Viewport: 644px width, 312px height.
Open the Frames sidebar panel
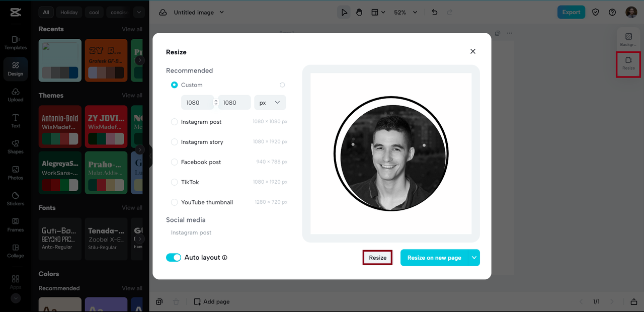tap(15, 225)
